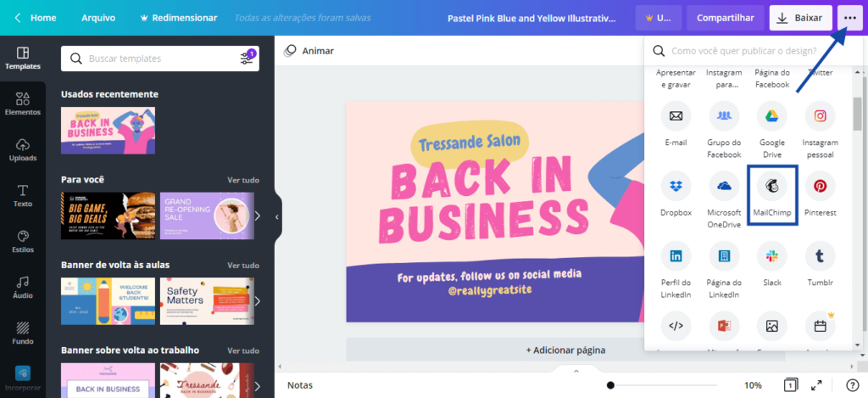This screenshot has width=868, height=398.
Task: Click the Baixar download button
Action: (800, 18)
